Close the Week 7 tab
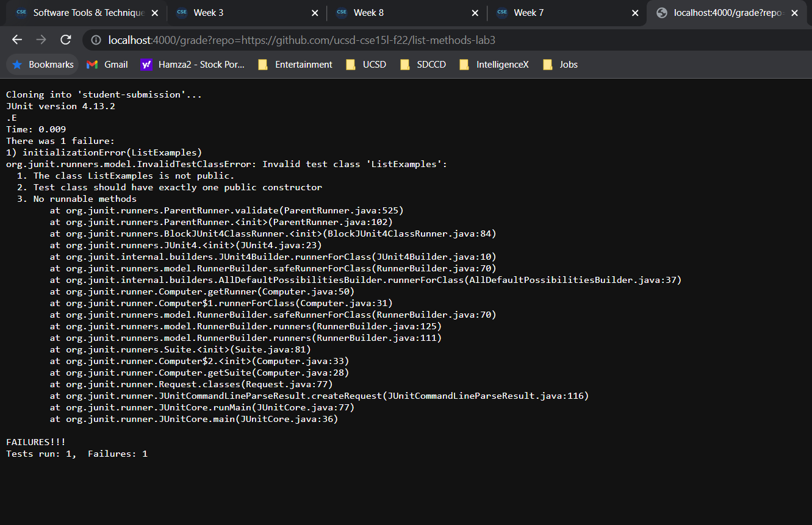812x525 pixels. [635, 13]
